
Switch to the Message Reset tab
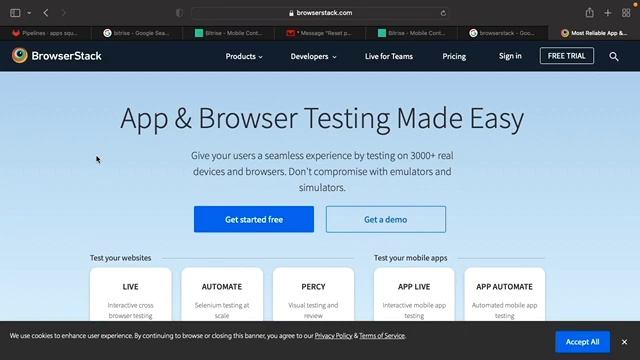(x=320, y=33)
